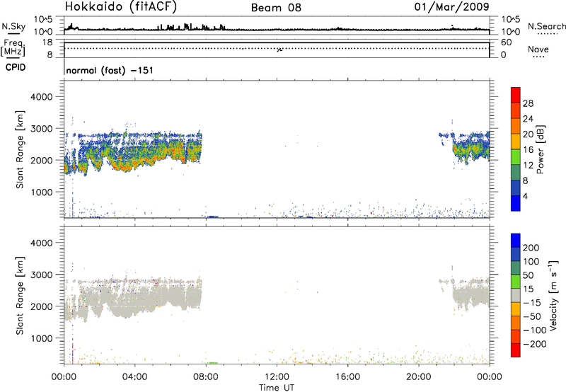Click the red bottom segment of Velocity colorbar
Image resolution: width=566 pixels, height=392 pixels.
point(516,350)
